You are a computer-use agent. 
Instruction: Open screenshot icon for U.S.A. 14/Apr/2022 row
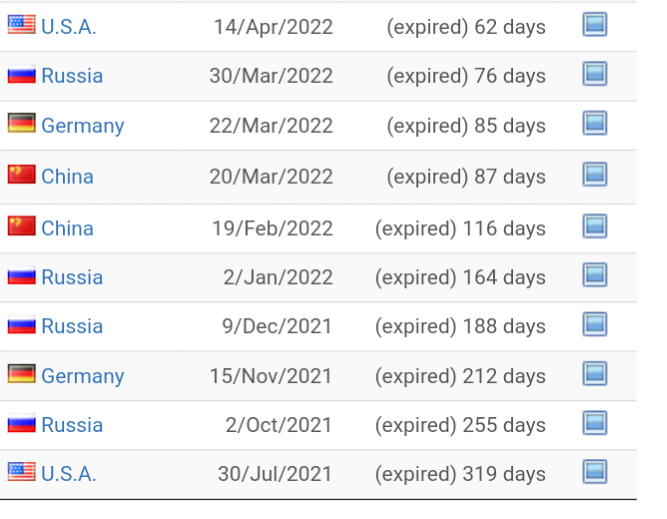point(594,25)
